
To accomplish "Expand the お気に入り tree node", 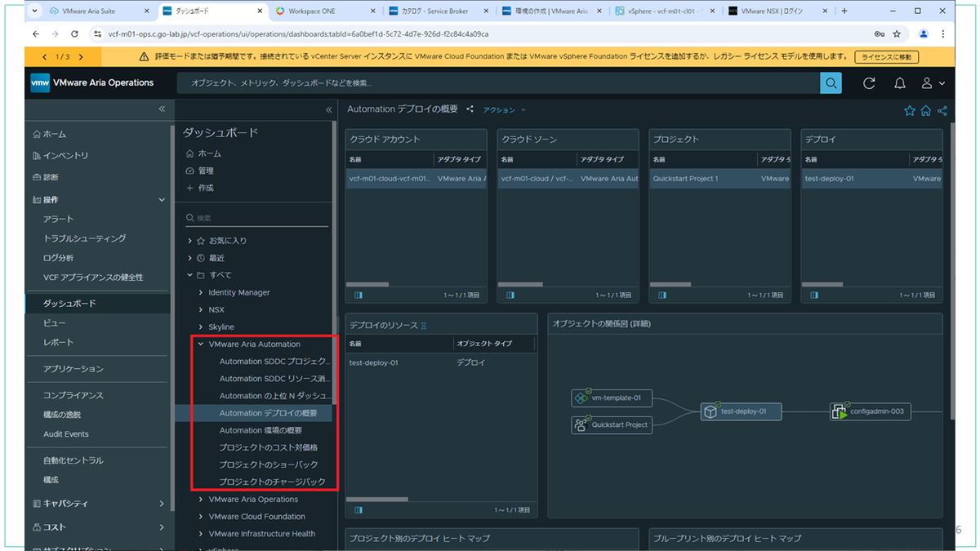I will (190, 241).
